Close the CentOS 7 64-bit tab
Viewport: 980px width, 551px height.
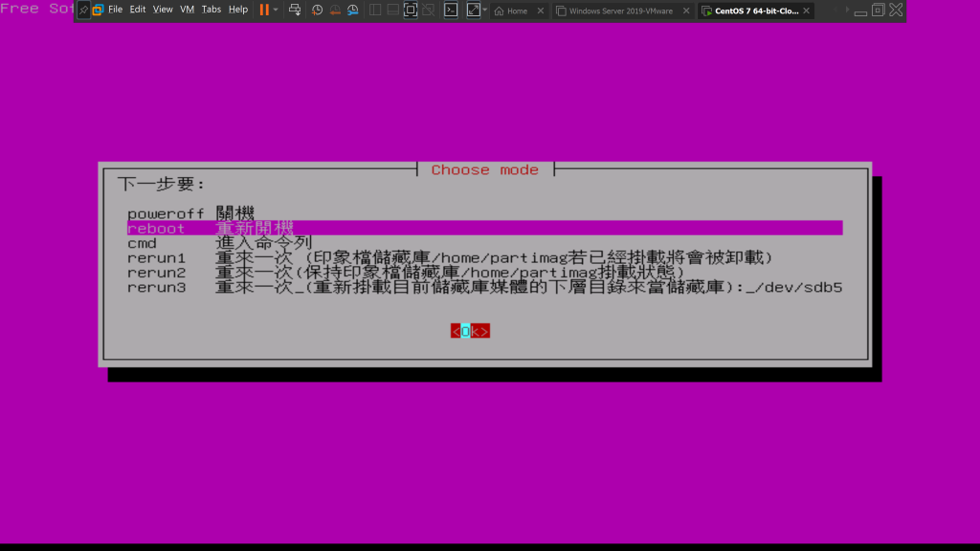click(x=806, y=11)
